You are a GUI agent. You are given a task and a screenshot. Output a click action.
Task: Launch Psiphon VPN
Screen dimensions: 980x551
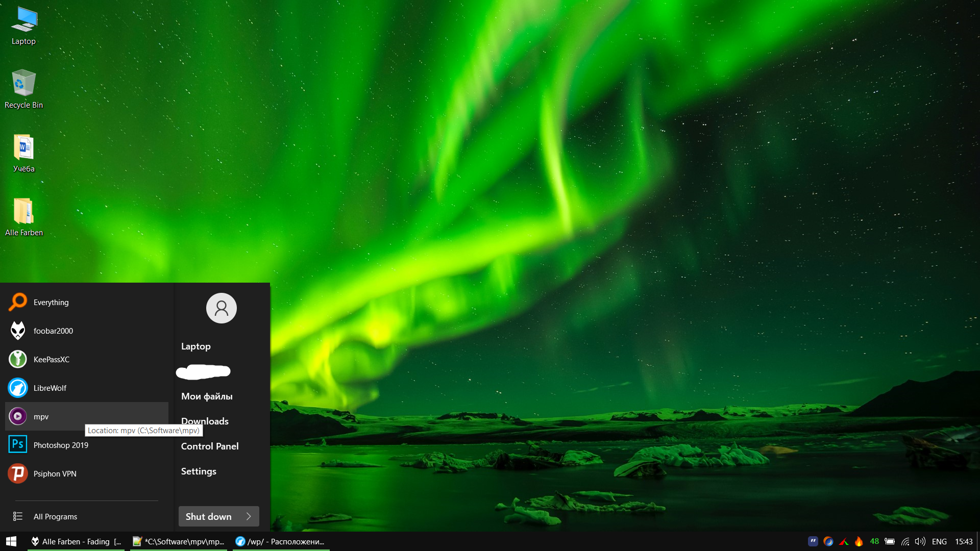tap(55, 474)
